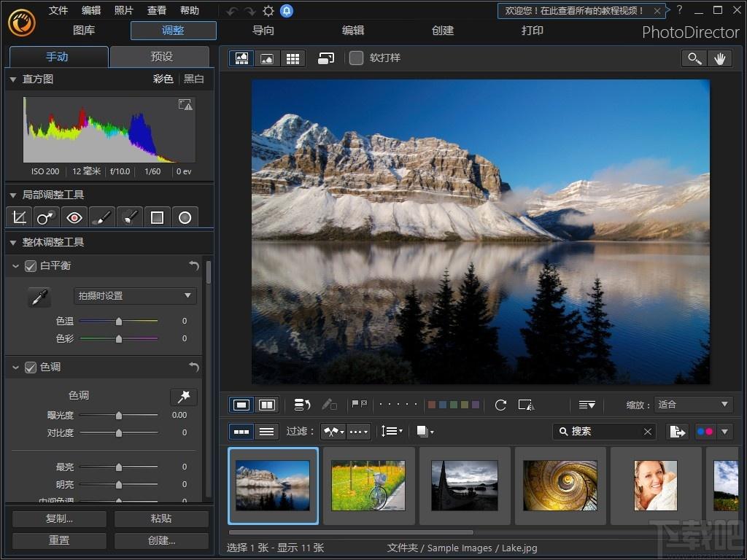Open the 文件 menu

58,10
